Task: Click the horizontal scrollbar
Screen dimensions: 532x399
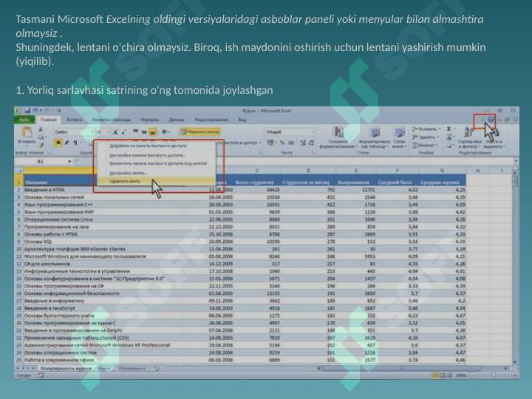Action: pos(401,369)
